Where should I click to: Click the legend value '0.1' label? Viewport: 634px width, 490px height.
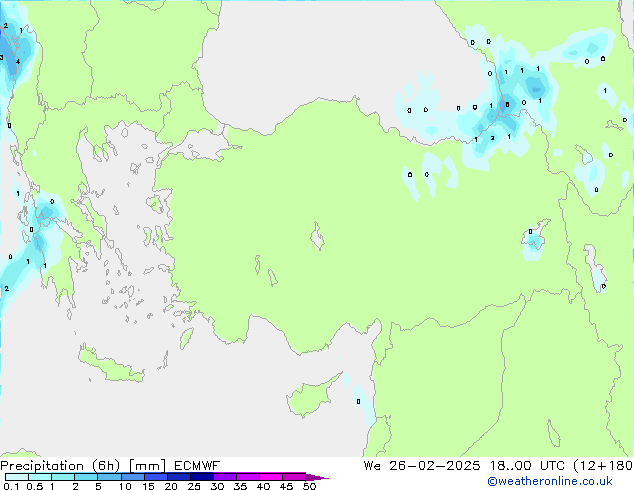(x=11, y=486)
